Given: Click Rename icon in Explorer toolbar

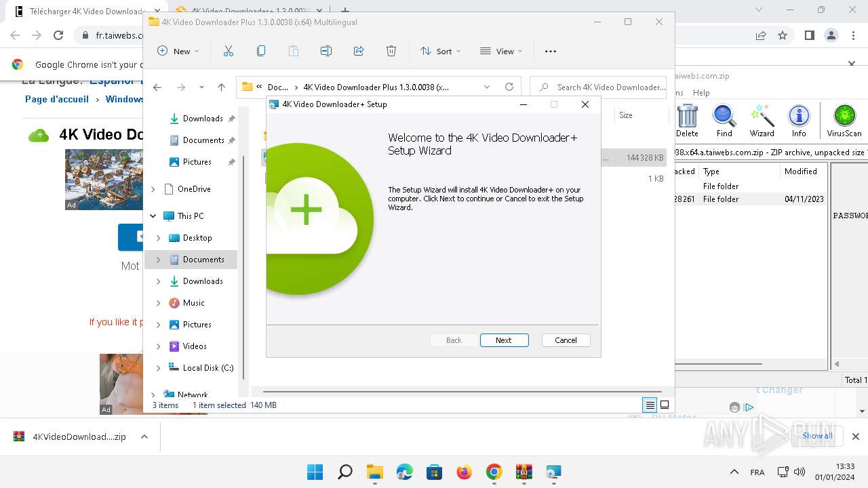Looking at the screenshot, I should tap(326, 51).
